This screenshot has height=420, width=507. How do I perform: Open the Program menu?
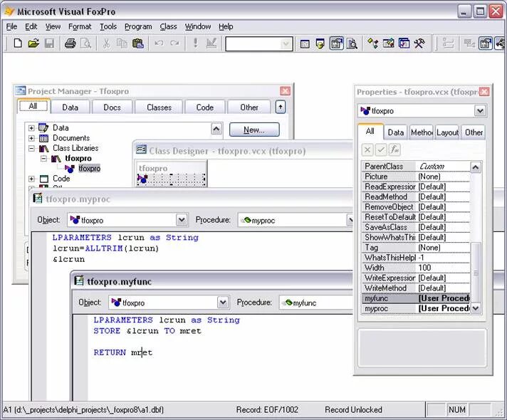138,26
